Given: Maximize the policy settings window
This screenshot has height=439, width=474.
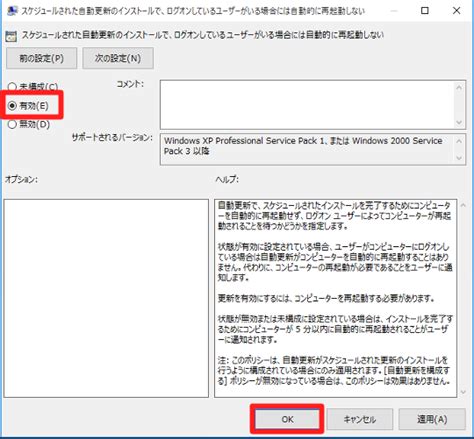Looking at the screenshot, I should pyautogui.click(x=425, y=11).
